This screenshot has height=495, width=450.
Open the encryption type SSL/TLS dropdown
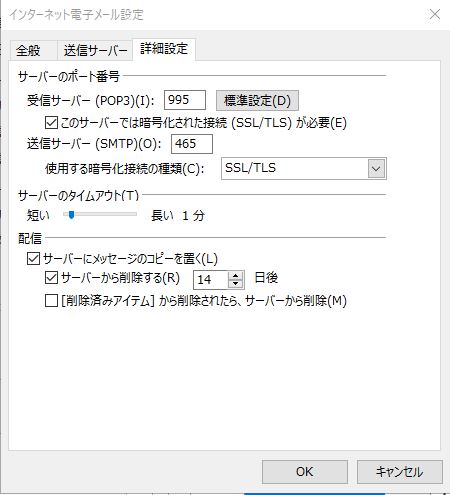tap(304, 168)
